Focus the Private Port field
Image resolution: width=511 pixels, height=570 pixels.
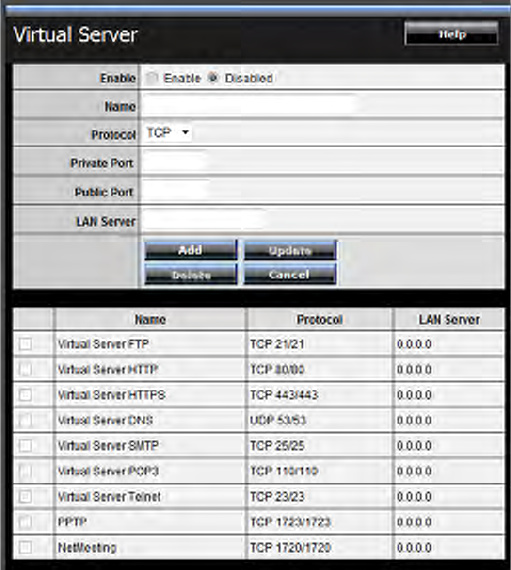click(175, 162)
